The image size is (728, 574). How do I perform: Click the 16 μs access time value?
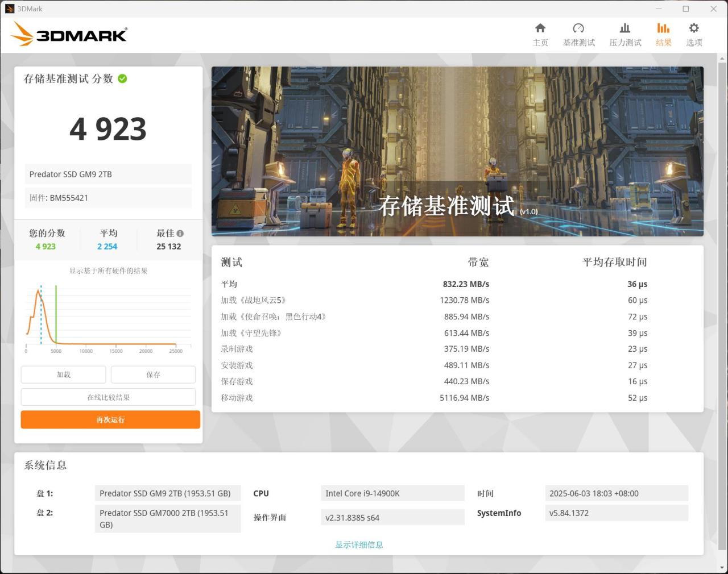(638, 381)
